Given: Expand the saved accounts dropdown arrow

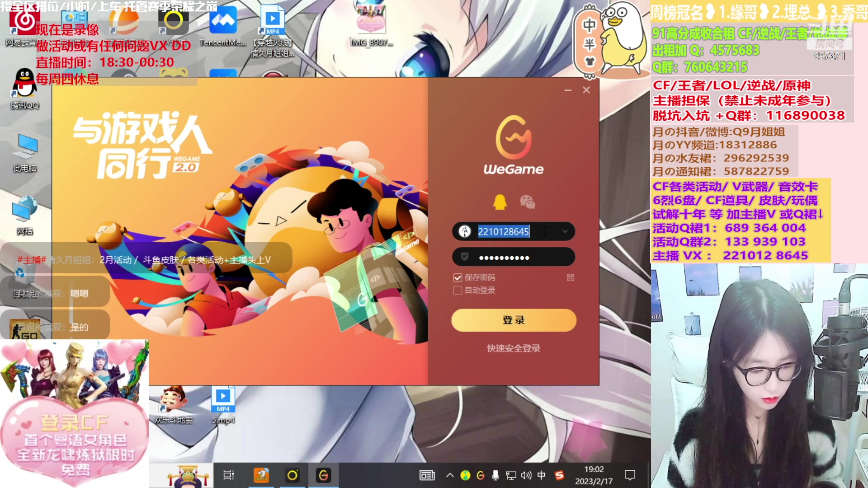Looking at the screenshot, I should (x=565, y=231).
